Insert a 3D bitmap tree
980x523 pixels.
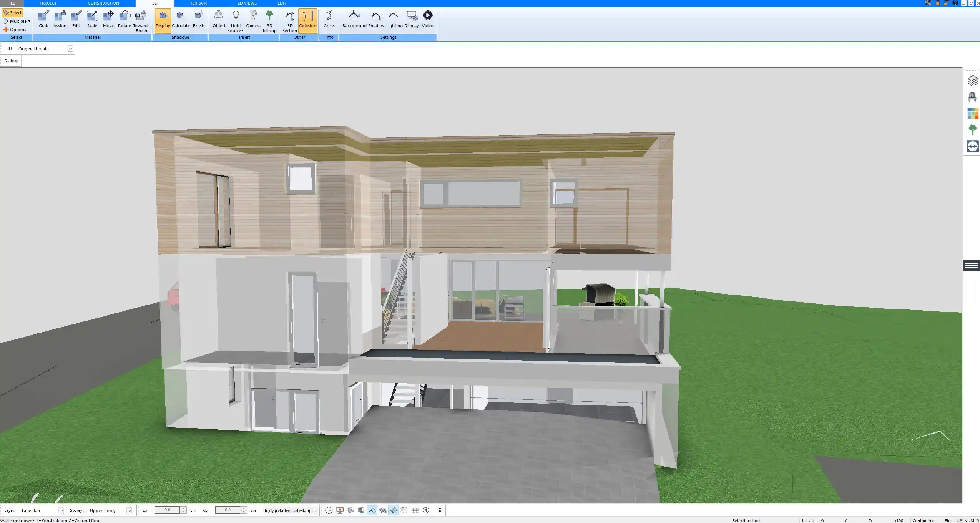[x=270, y=21]
